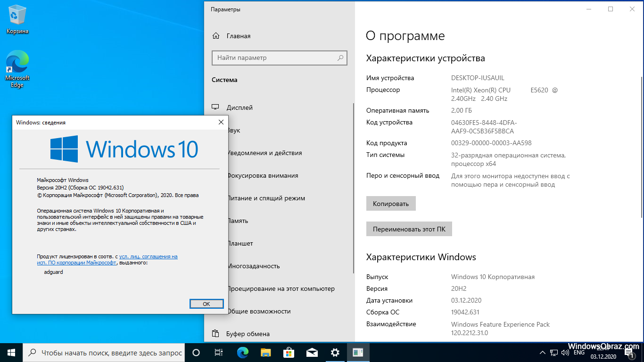
Task: Click the Cortana circle icon on taskbar
Action: pyautogui.click(x=196, y=353)
